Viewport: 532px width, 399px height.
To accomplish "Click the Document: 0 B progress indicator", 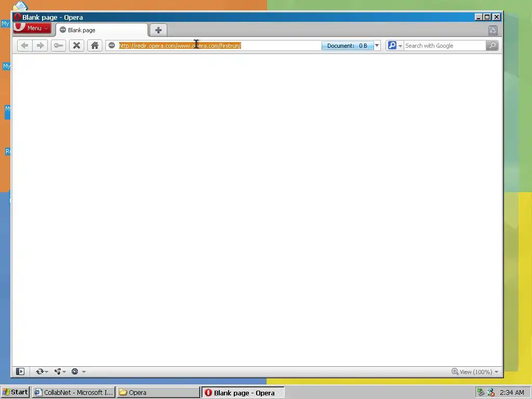I will tap(348, 46).
